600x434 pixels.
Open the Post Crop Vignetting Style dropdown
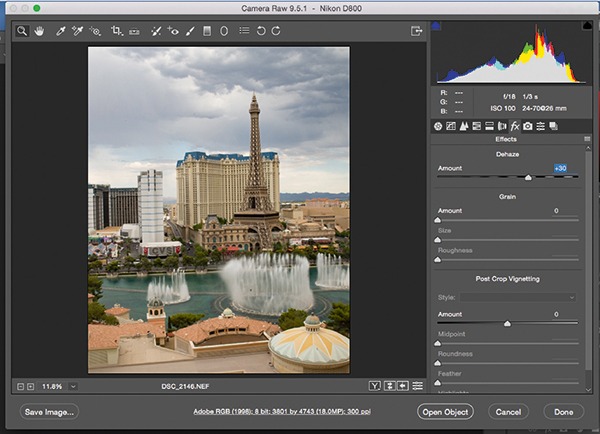click(x=518, y=297)
